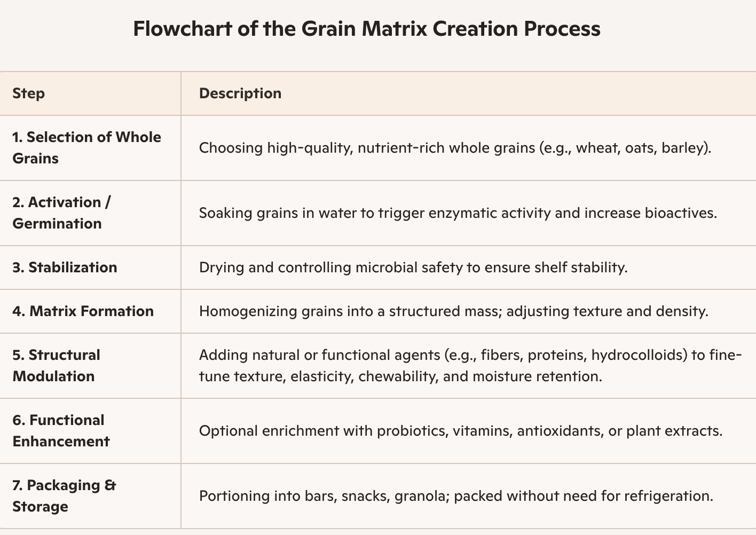Click the Functional Enhancement step cell
Viewport: 756px width, 535px height.
pos(61,430)
